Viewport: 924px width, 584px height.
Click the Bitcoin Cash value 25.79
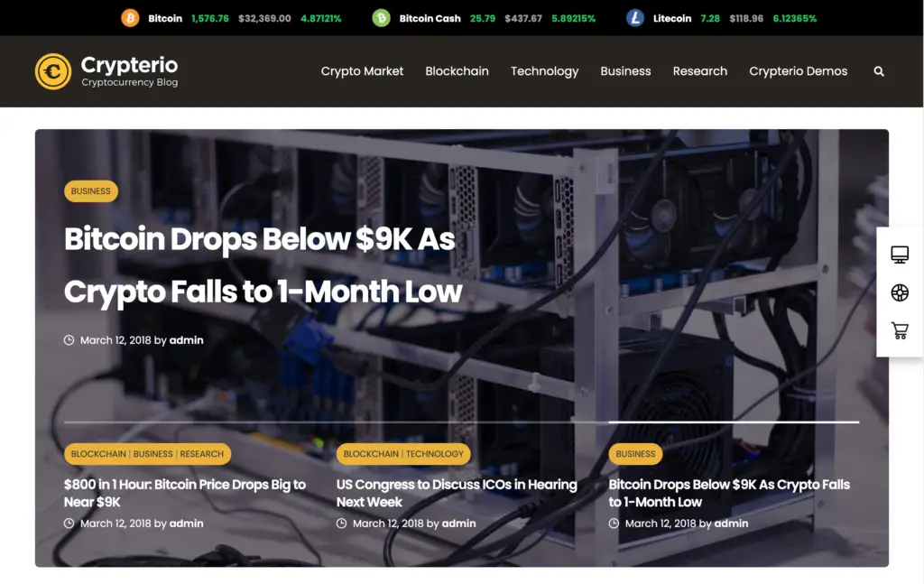coord(483,18)
